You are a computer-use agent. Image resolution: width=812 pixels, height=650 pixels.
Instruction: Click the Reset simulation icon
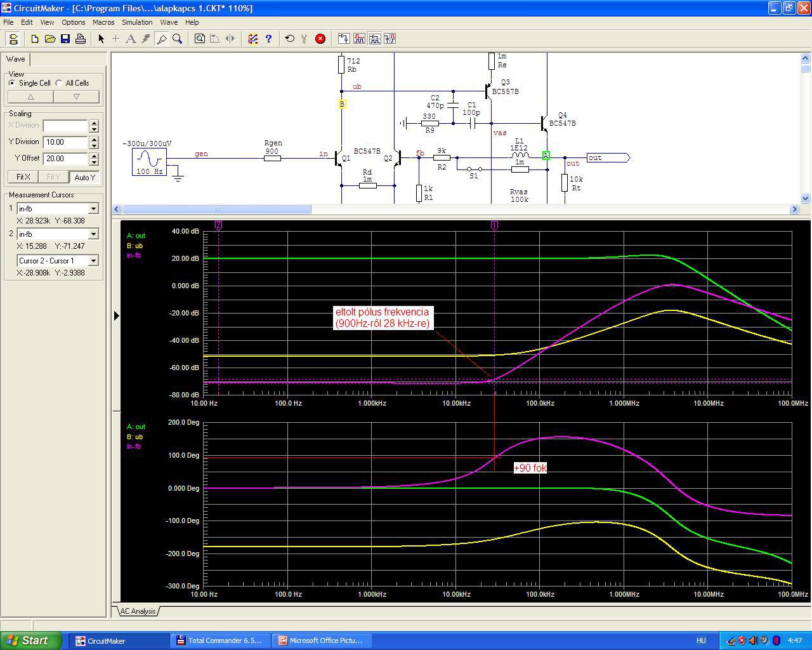tap(290, 39)
